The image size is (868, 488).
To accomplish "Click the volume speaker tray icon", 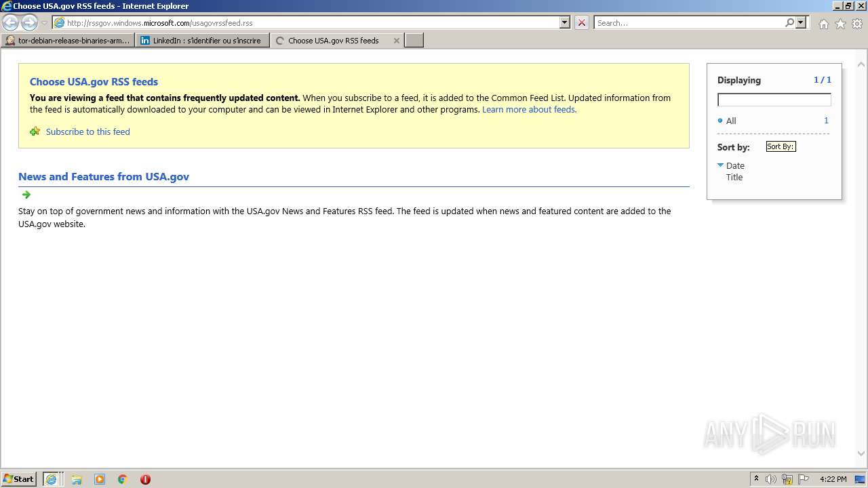I will (771, 479).
